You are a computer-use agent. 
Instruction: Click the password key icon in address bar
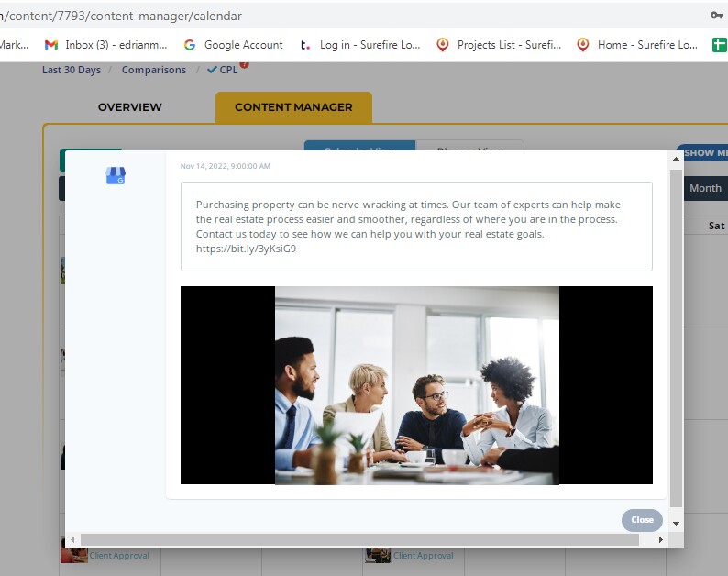[716, 16]
